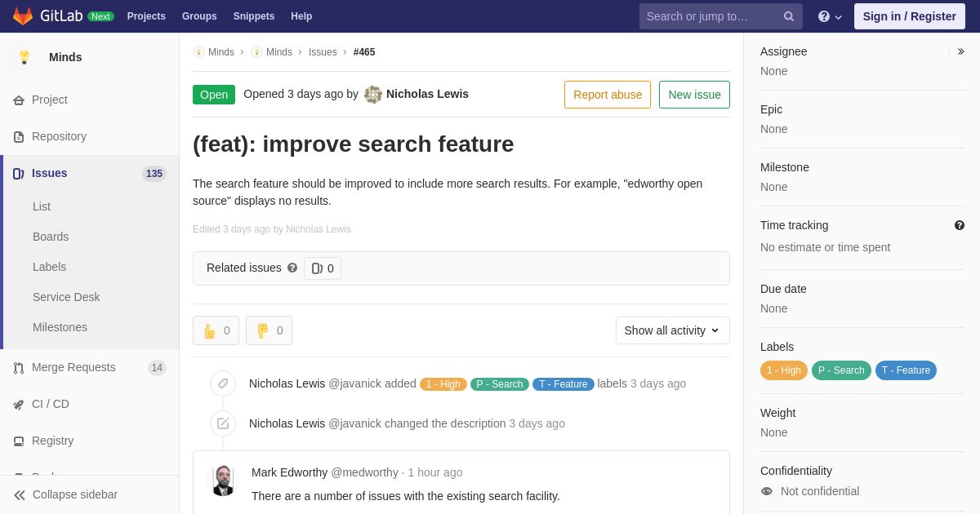
Task: Click sidebar '1 - High' orange label
Action: click(x=784, y=370)
